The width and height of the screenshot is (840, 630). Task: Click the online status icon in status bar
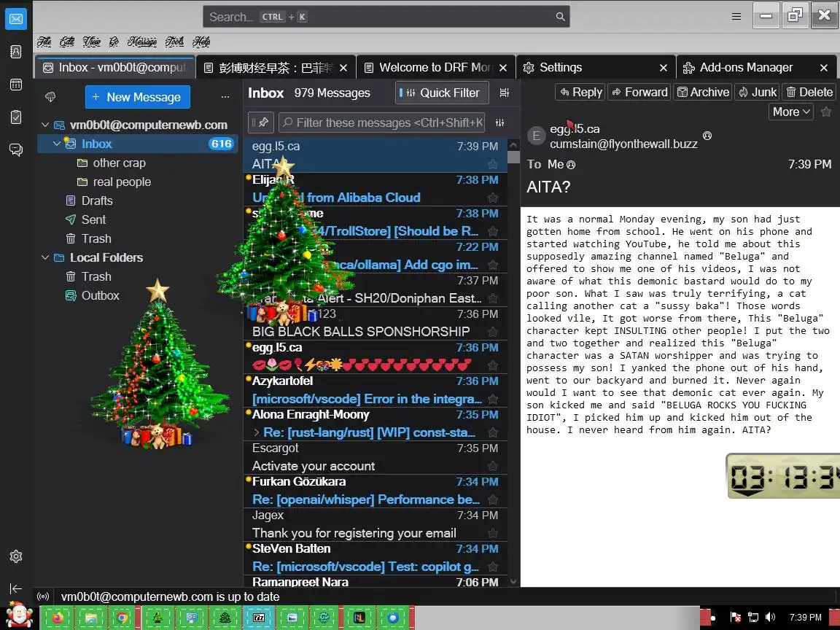[x=44, y=596]
